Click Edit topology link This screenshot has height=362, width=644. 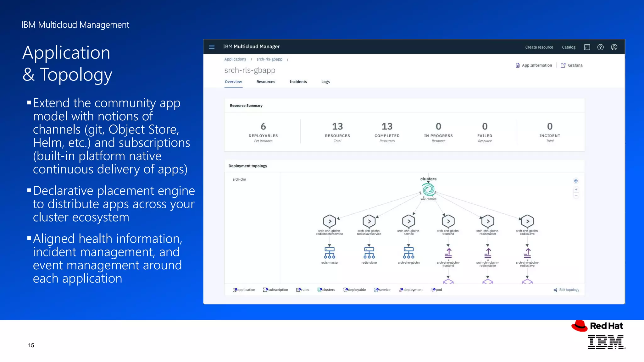[566, 290]
